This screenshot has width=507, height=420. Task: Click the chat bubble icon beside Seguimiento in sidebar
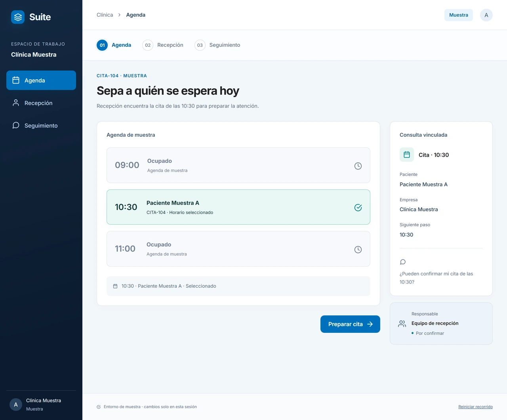pyautogui.click(x=16, y=125)
